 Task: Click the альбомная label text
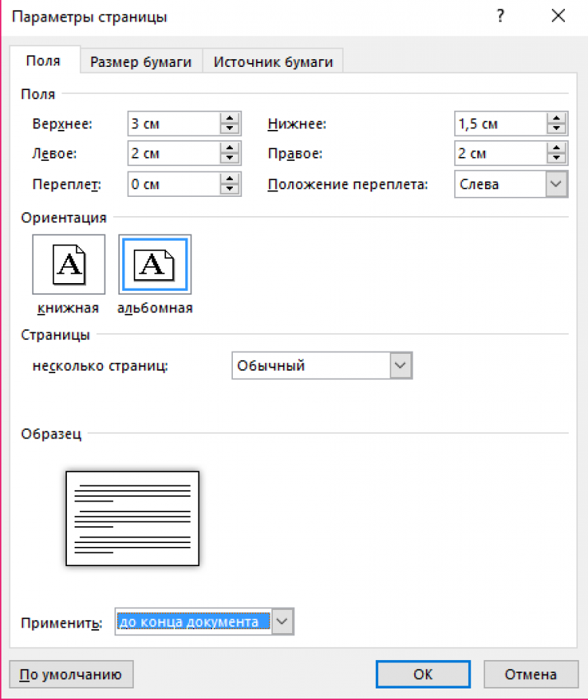click(154, 308)
